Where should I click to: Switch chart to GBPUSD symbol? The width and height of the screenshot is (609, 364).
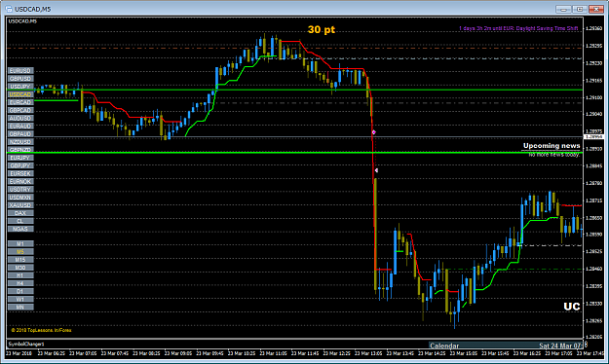tap(20, 79)
